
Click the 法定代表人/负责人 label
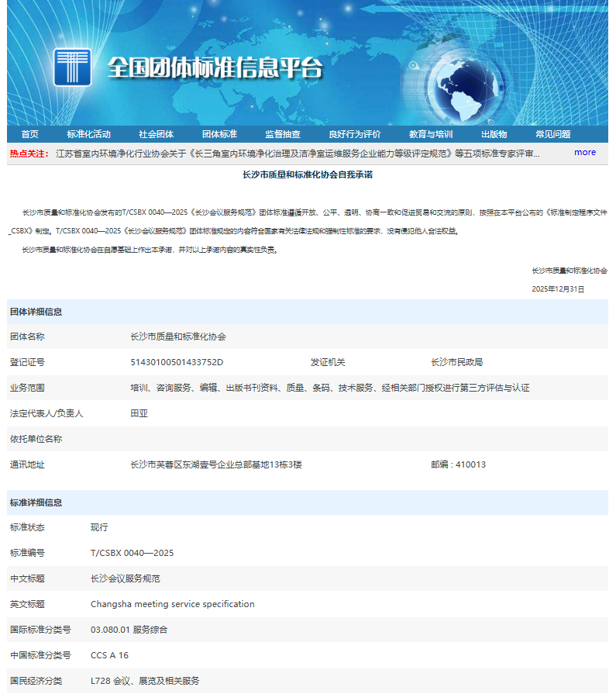pos(46,414)
